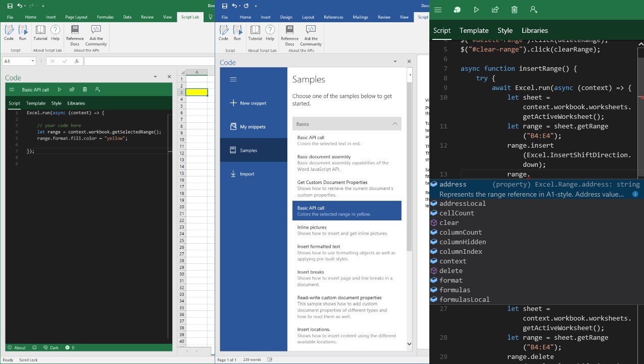The width and height of the screenshot is (644, 364).
Task: Click Ask the Community in Word ribbon
Action: pos(311,35)
